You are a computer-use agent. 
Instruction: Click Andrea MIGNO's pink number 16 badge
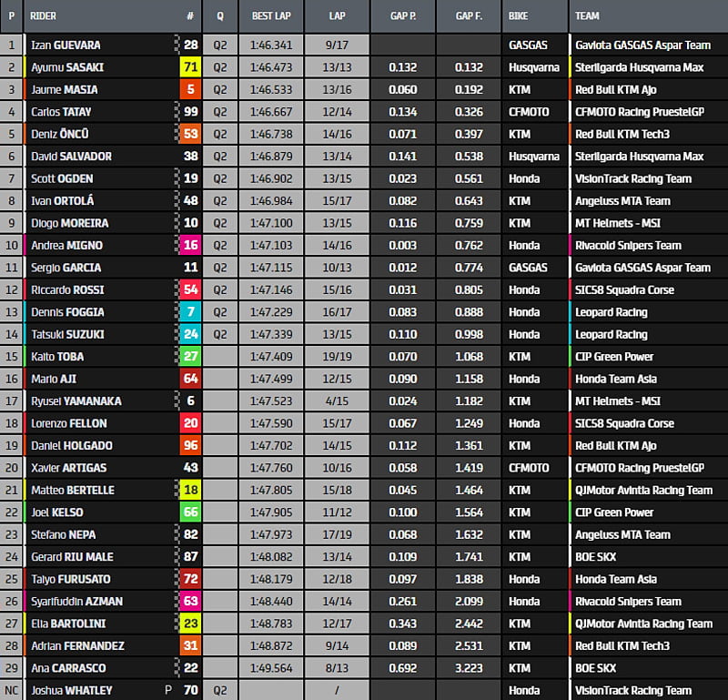(x=190, y=246)
